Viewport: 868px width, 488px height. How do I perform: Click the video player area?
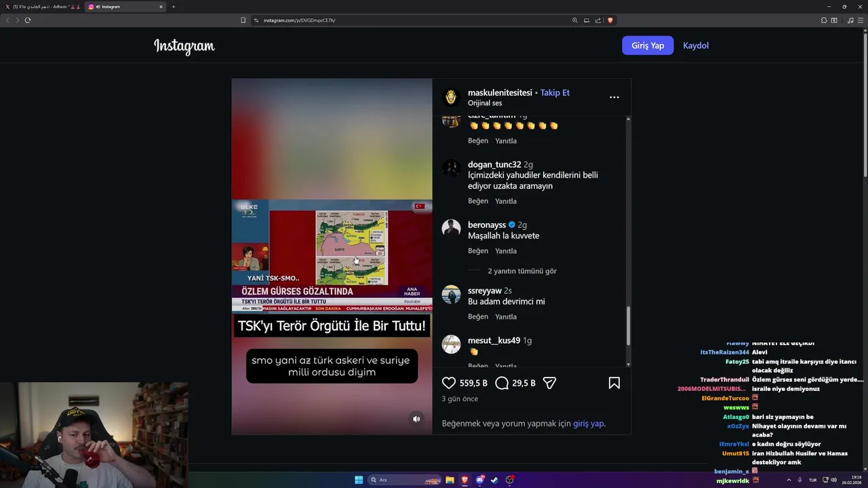[332, 256]
